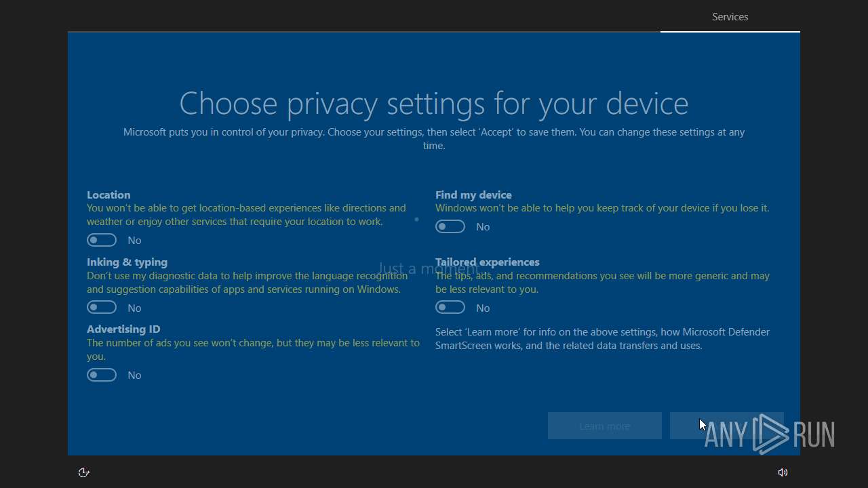Click the 'Location' heading
Screen dimensions: 868x488
tap(108, 195)
